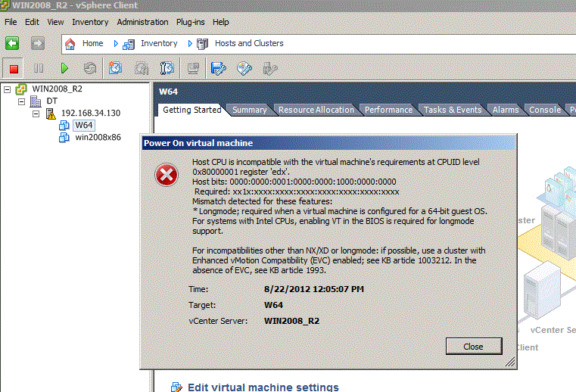
Task: Open breadcrumb arrow before Inventory
Action: (x=116, y=44)
